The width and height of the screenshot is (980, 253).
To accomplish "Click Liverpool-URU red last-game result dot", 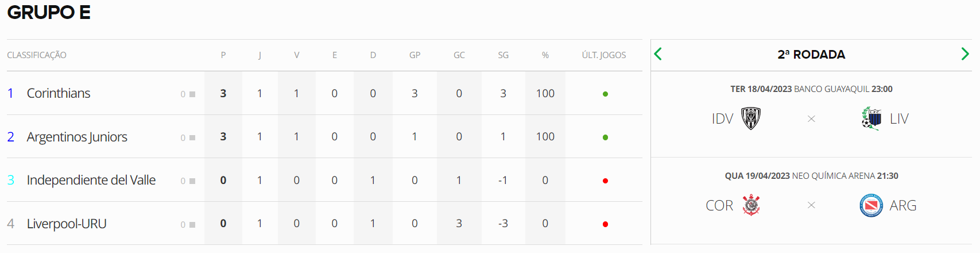I will 605,224.
